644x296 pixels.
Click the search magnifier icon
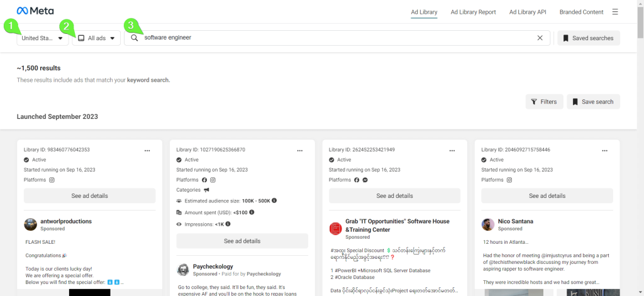135,38
